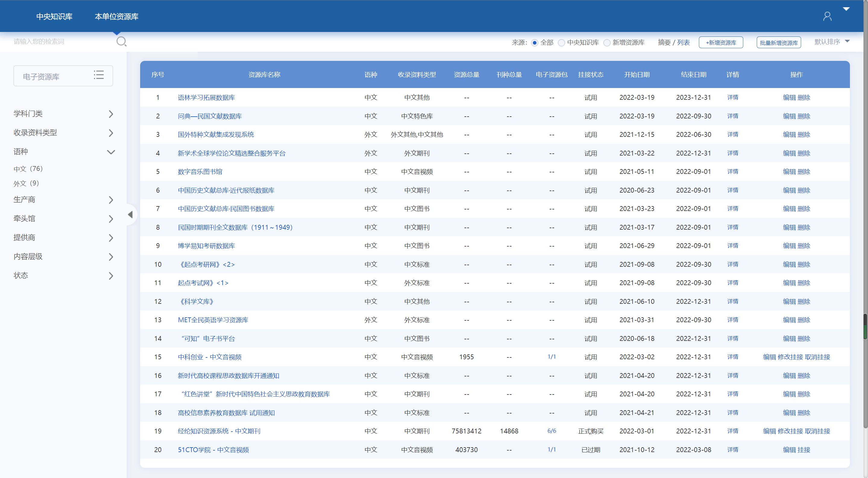Select the 全部 source radio button
The height and width of the screenshot is (478, 868).
534,43
